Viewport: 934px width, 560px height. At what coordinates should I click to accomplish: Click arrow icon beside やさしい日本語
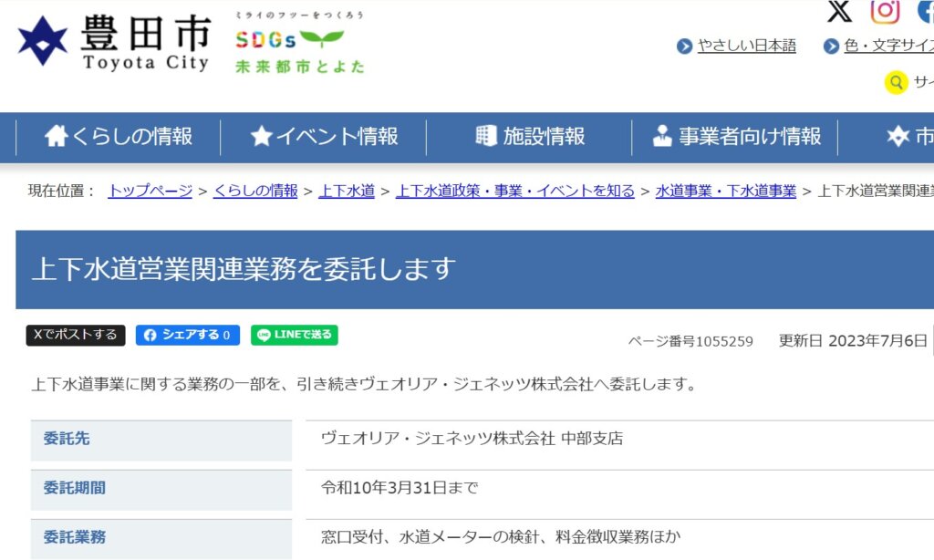(684, 47)
